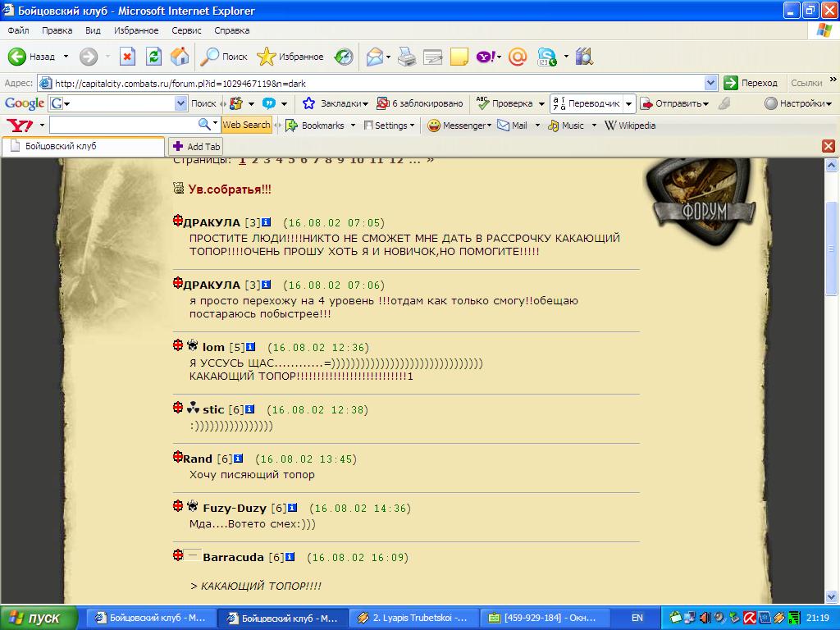This screenshot has height=630, width=840.
Task: Expand the Переводчик dropdown arrow
Action: (x=629, y=103)
